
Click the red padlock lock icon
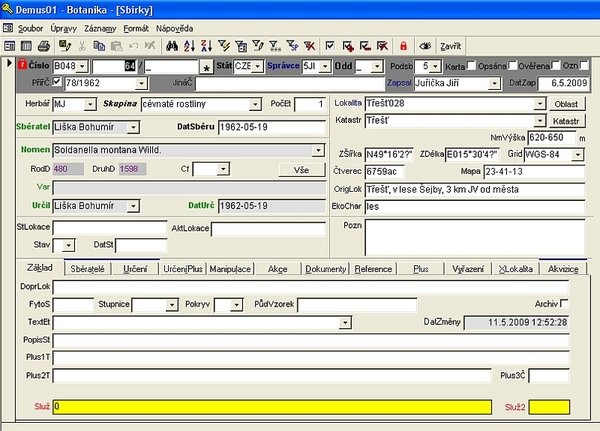(403, 46)
